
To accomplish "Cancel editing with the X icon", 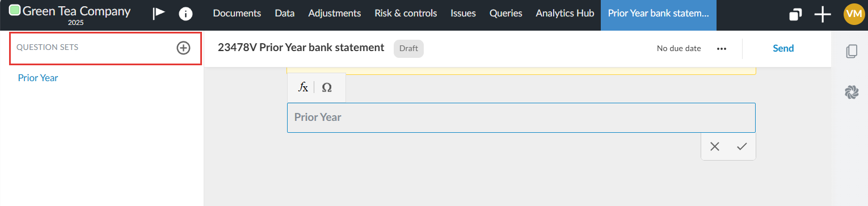I will (715, 146).
